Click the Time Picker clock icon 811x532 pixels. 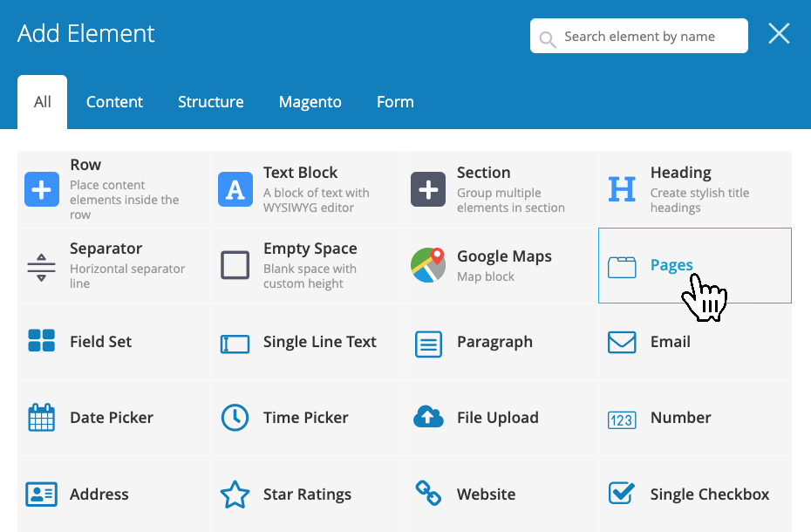coord(235,418)
